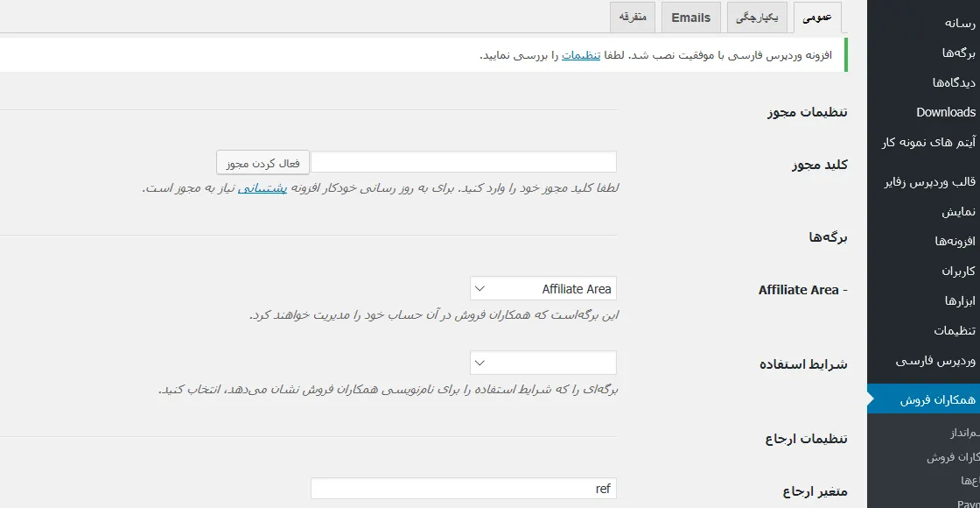Image resolution: width=980 pixels, height=508 pixels.
Task: Expand the Affiliate Area page dropdown
Action: coord(543,288)
